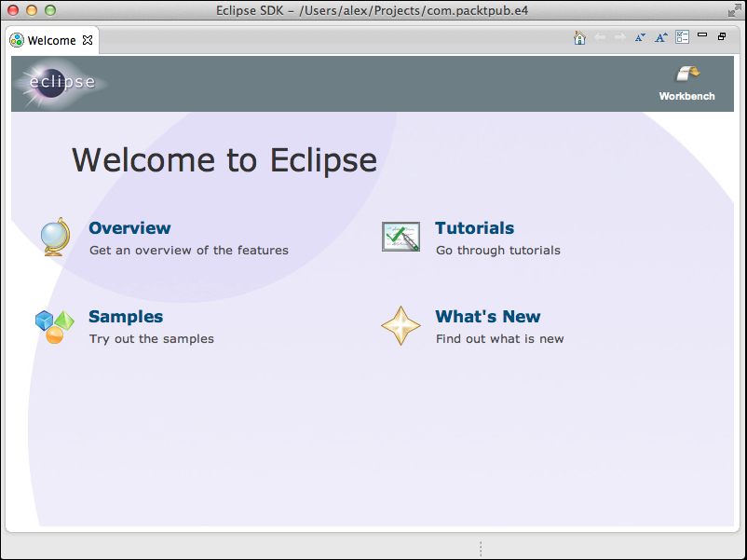Close the Welcome tab
Viewport: 747px width, 560px height.
[88, 41]
